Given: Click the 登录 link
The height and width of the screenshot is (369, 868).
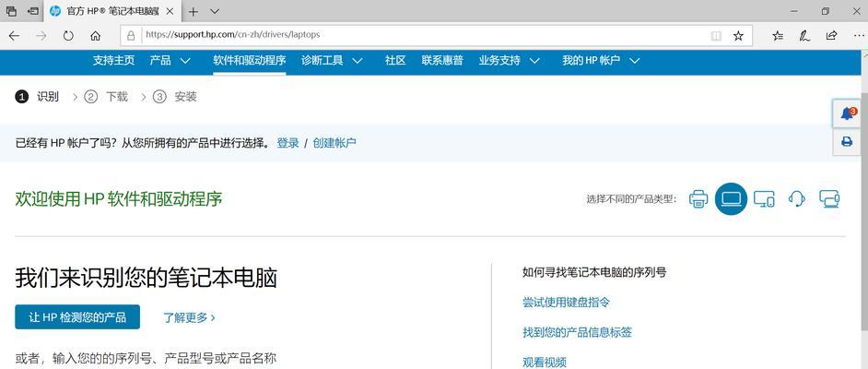Looking at the screenshot, I should [x=287, y=143].
